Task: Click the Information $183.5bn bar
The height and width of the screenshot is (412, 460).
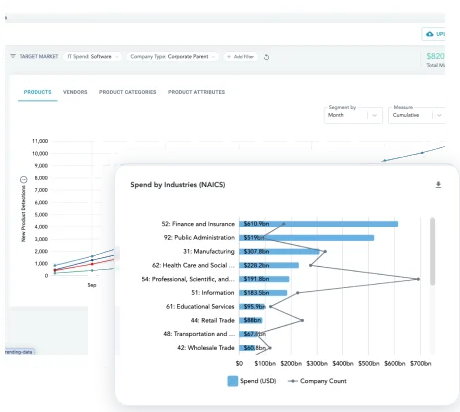Action: (263, 293)
